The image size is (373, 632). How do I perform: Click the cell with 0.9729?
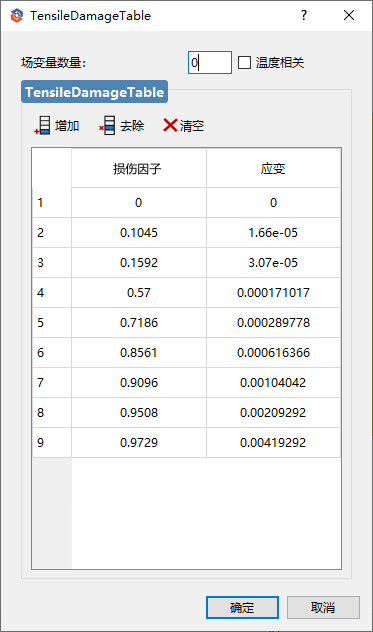pyautogui.click(x=139, y=443)
